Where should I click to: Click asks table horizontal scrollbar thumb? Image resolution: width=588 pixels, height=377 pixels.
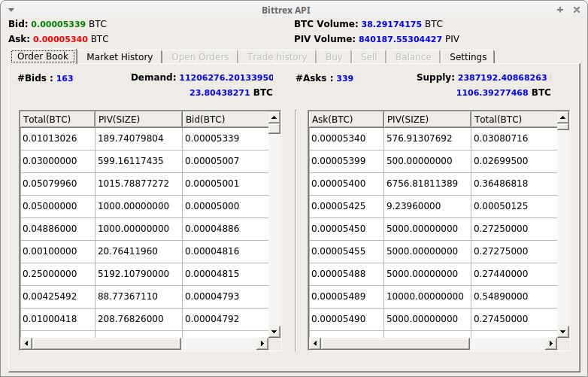tap(396, 343)
